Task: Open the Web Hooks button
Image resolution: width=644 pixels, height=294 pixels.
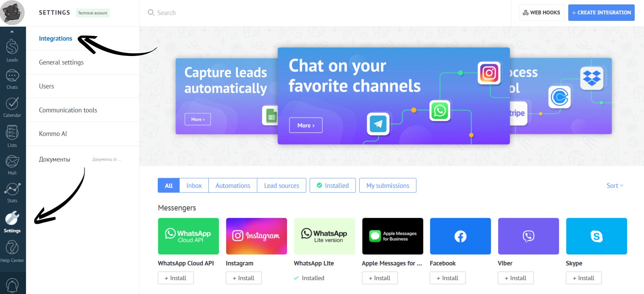Action: pyautogui.click(x=541, y=13)
